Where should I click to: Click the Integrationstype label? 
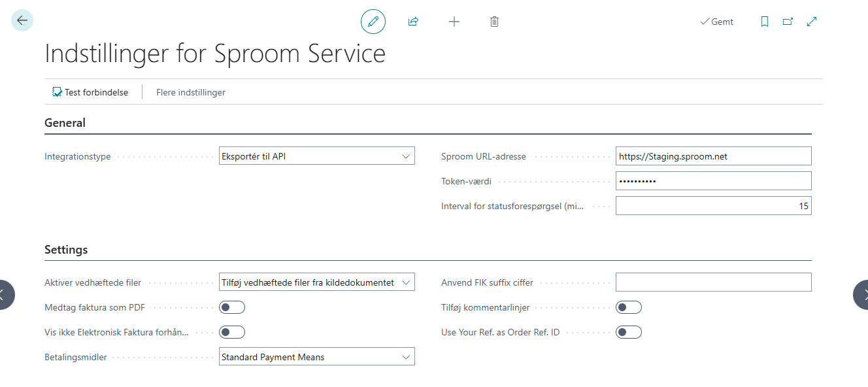[x=78, y=156]
